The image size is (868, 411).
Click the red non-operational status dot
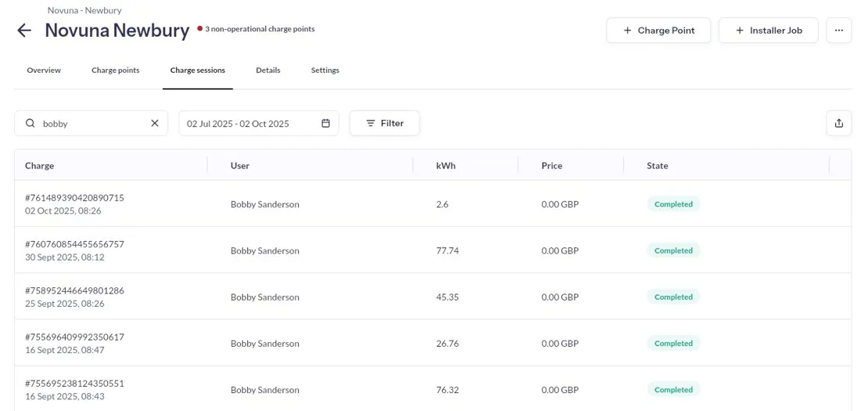click(x=200, y=29)
